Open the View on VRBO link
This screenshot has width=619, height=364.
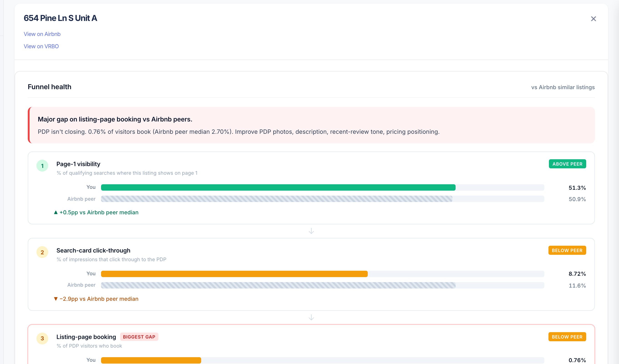point(41,46)
